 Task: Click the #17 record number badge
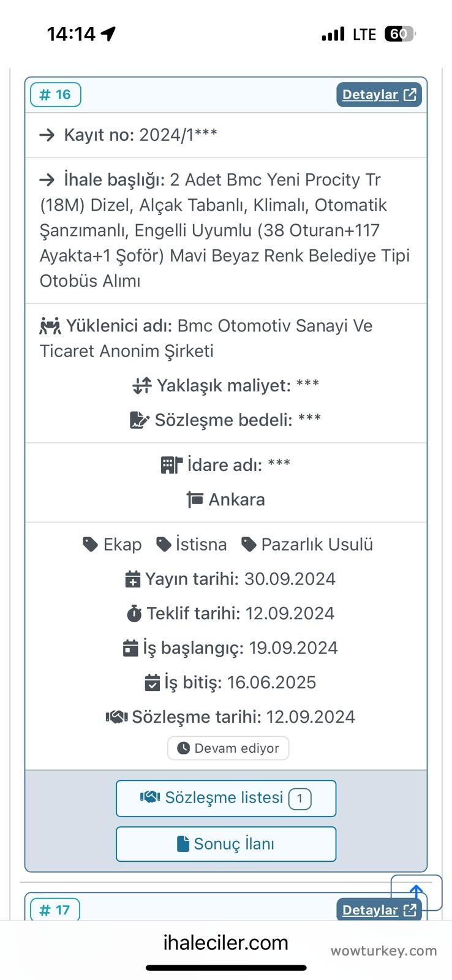[55, 910]
